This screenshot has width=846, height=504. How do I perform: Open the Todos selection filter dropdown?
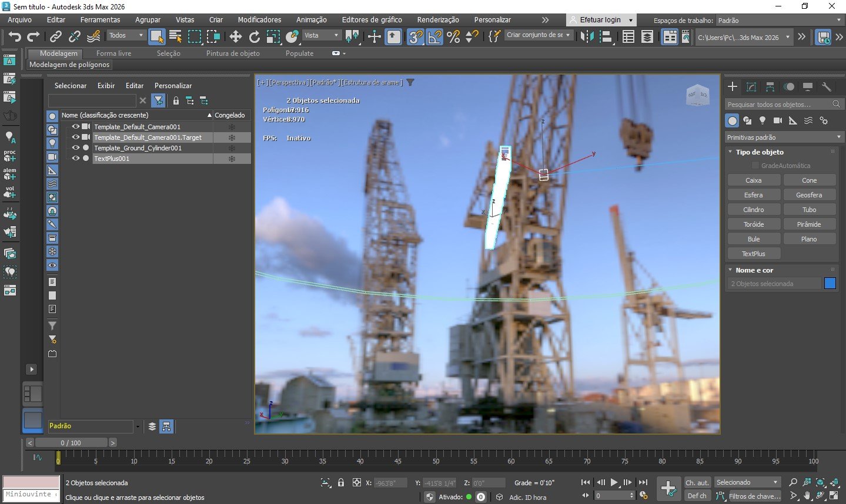coord(126,36)
